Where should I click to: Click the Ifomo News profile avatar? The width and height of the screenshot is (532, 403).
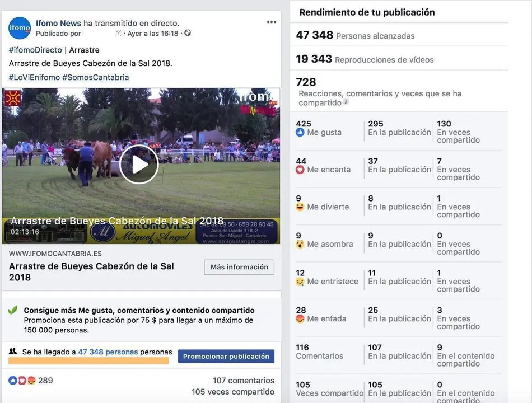20,28
